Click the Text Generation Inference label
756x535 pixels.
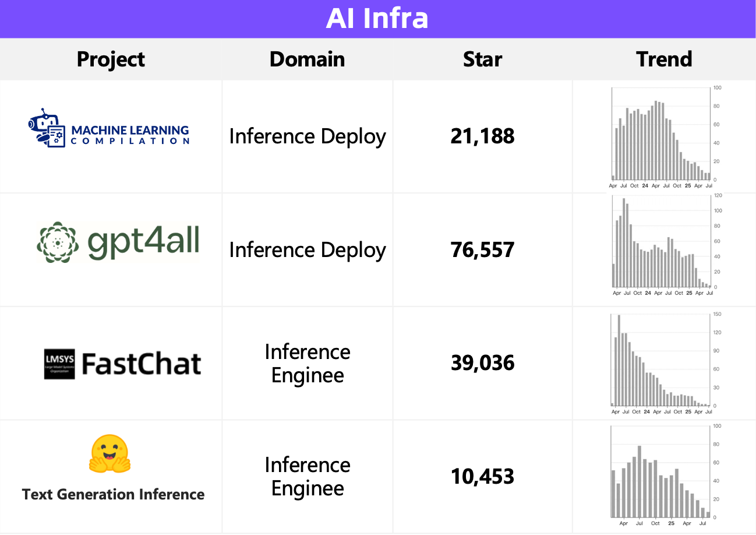point(113,495)
